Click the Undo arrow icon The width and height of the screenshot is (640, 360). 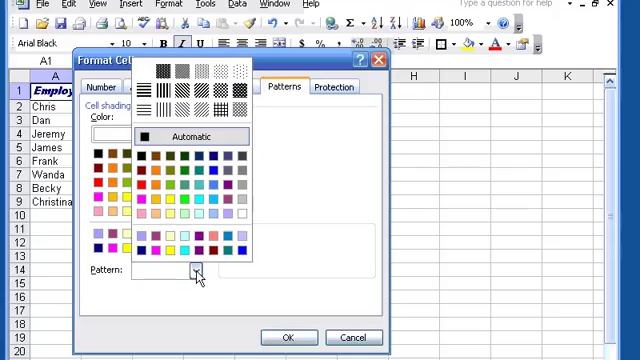tap(273, 23)
